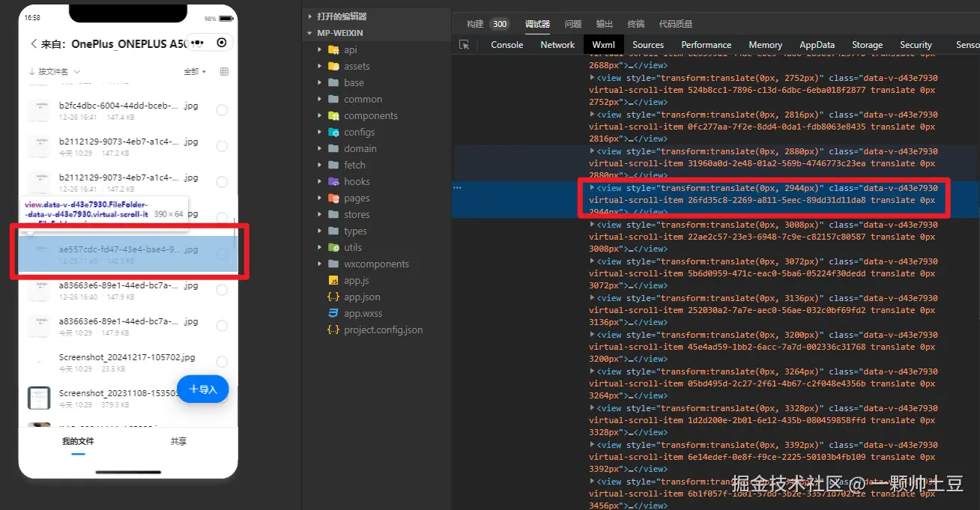The width and height of the screenshot is (980, 510).
Task: Open the Memory tab
Action: [x=765, y=45]
